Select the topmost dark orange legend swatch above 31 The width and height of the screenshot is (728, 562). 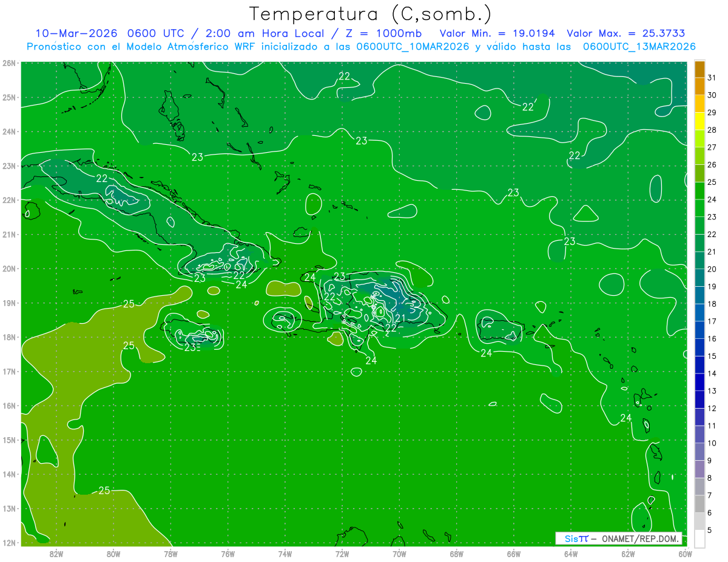point(699,69)
